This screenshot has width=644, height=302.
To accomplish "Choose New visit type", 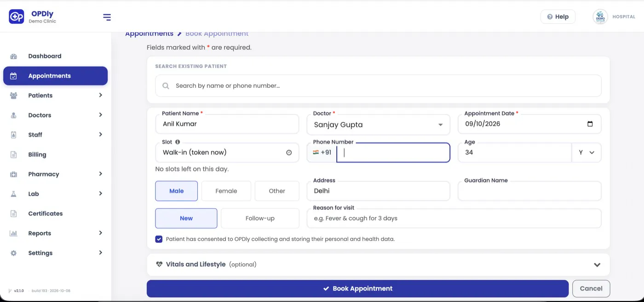I will 186,218.
